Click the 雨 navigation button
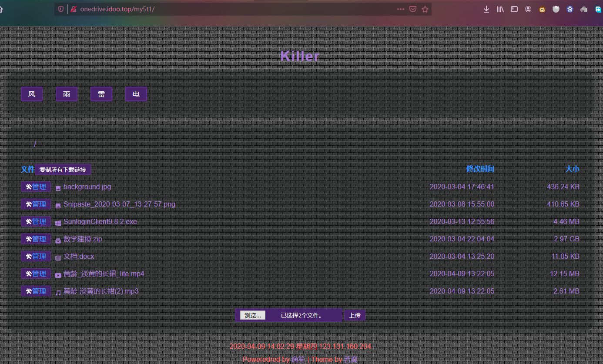 click(67, 94)
